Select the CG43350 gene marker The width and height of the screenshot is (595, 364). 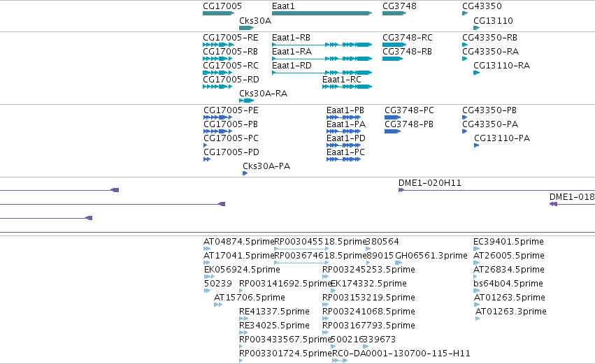coord(465,13)
